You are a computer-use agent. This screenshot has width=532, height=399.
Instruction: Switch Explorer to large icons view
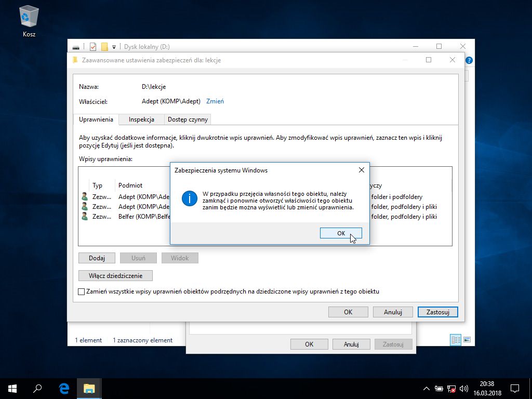pyautogui.click(x=467, y=340)
